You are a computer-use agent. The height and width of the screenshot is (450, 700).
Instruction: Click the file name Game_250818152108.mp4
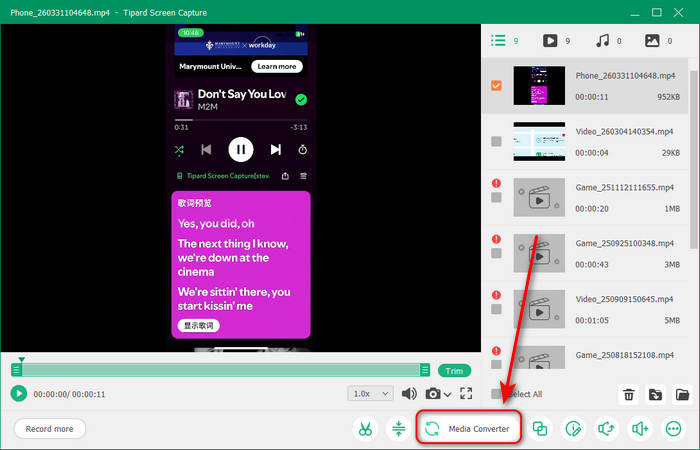(x=625, y=355)
